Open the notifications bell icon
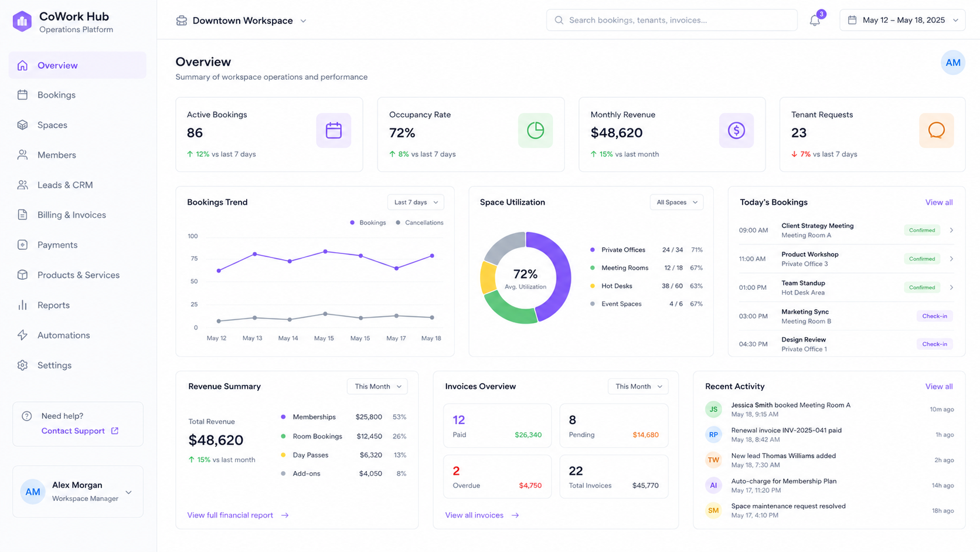 pyautogui.click(x=815, y=21)
